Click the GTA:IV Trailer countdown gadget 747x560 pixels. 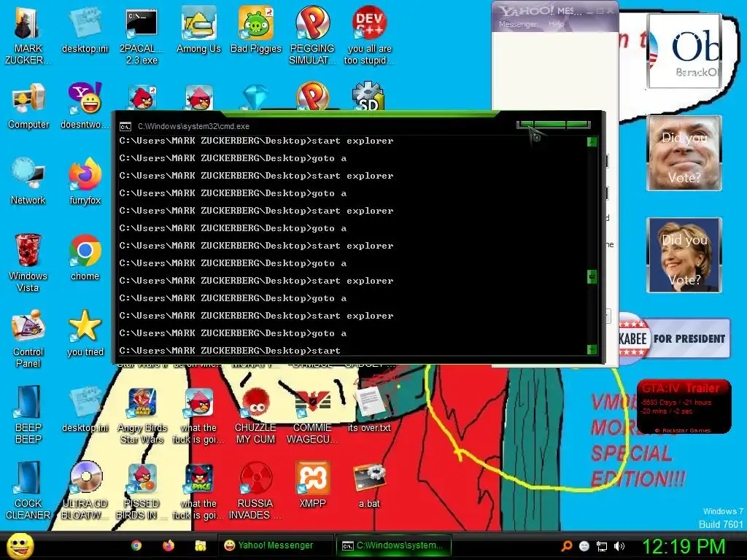684,407
